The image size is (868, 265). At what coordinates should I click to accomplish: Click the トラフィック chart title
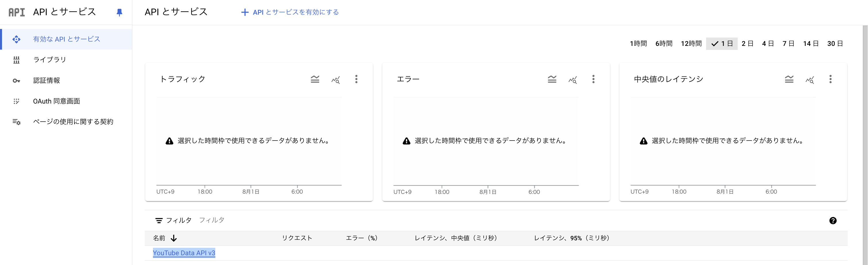click(x=182, y=79)
